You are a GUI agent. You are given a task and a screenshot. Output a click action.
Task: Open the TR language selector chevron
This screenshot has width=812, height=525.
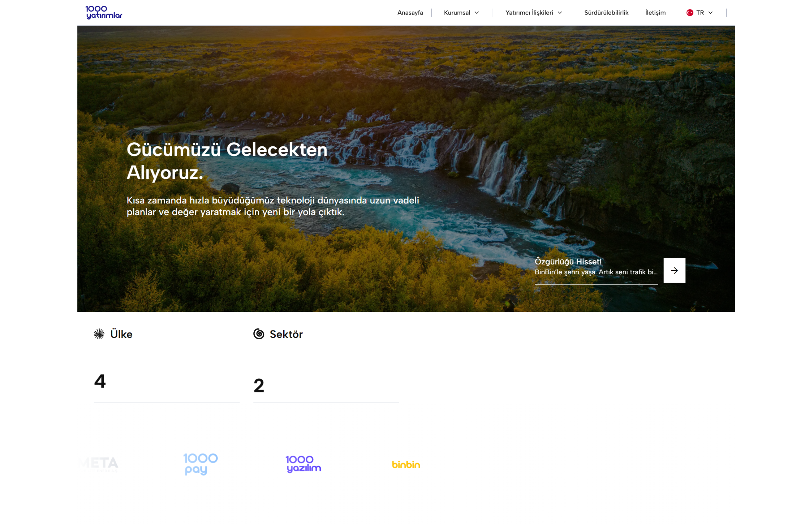click(710, 13)
